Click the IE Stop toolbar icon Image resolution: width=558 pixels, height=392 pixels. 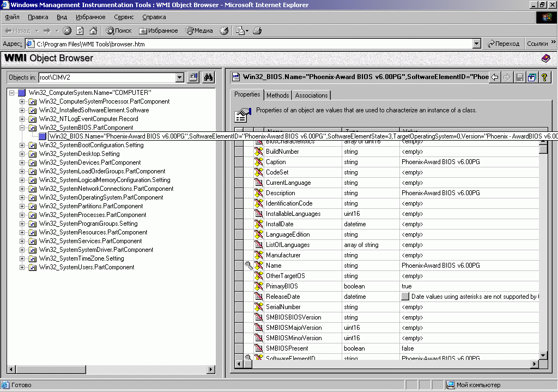[67, 31]
